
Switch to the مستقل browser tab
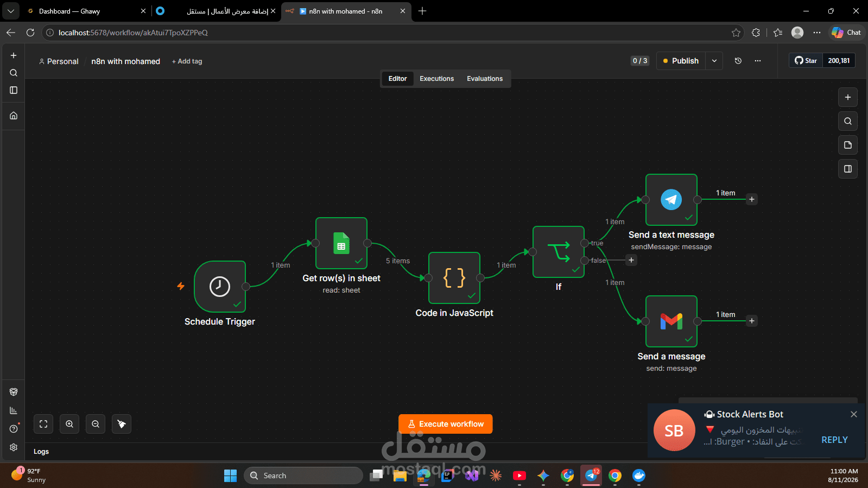pos(217,11)
